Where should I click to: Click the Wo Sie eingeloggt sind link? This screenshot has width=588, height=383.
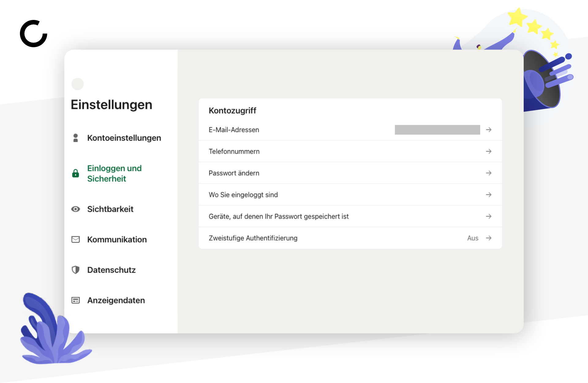pyautogui.click(x=243, y=195)
